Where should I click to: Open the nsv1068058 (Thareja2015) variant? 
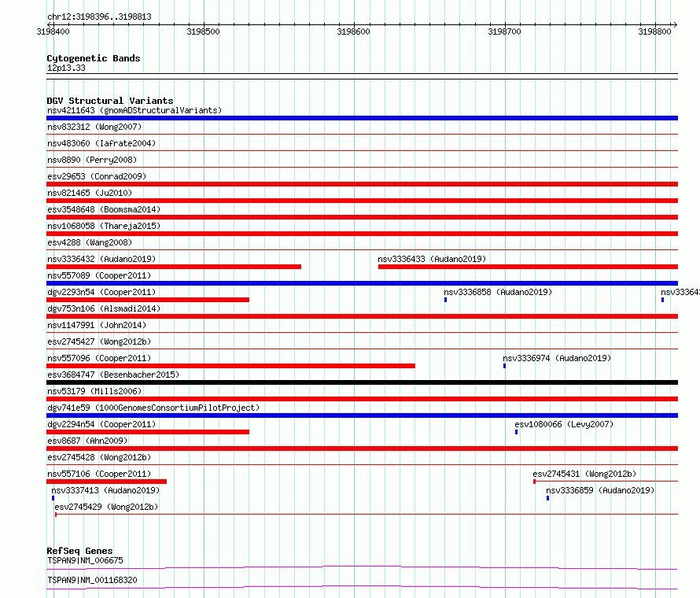(x=104, y=226)
